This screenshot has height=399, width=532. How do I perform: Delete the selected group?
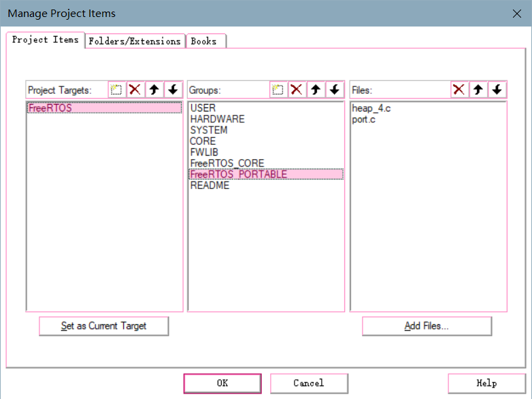coord(297,90)
